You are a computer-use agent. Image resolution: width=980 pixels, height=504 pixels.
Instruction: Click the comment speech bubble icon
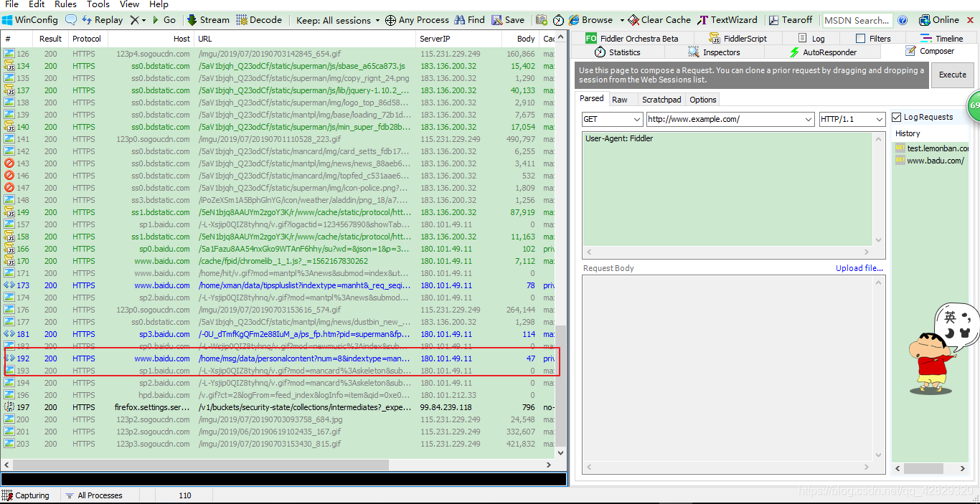[x=71, y=20]
